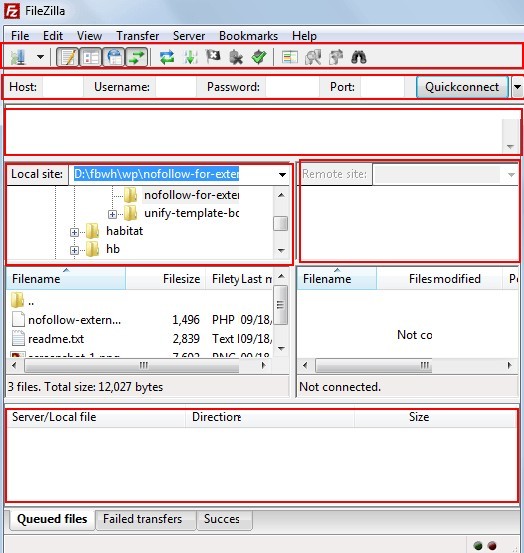Sort local list by Filename
The image size is (524, 553).
point(66,279)
